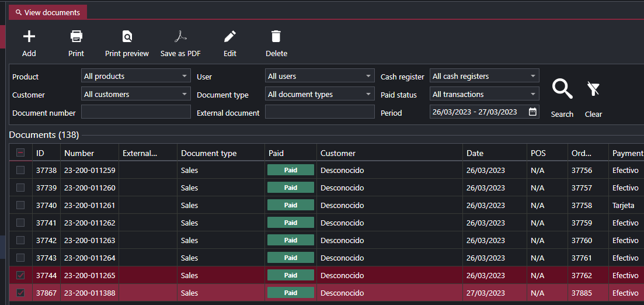The width and height of the screenshot is (644, 305).
Task: Sort by Customer column header
Action: click(338, 153)
